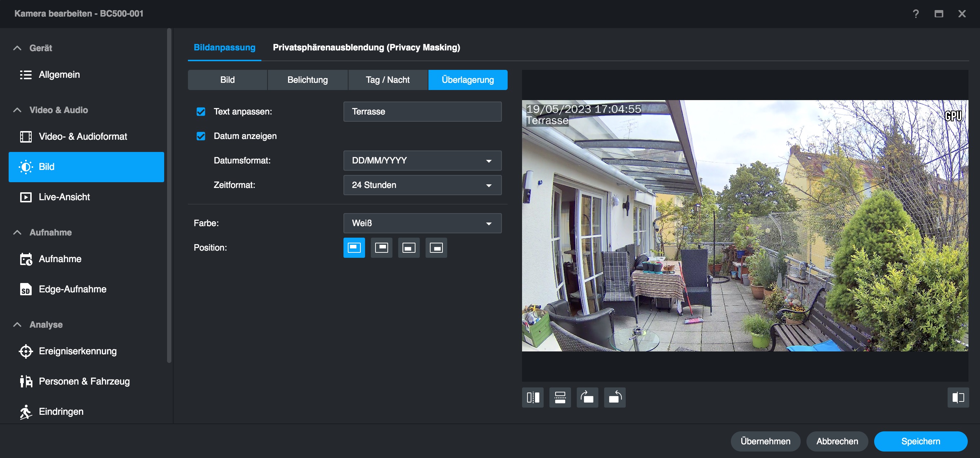Switch to the Privatsphärenausblendung (Privacy Masking) tab
Screen dimensions: 980x458
click(x=366, y=48)
